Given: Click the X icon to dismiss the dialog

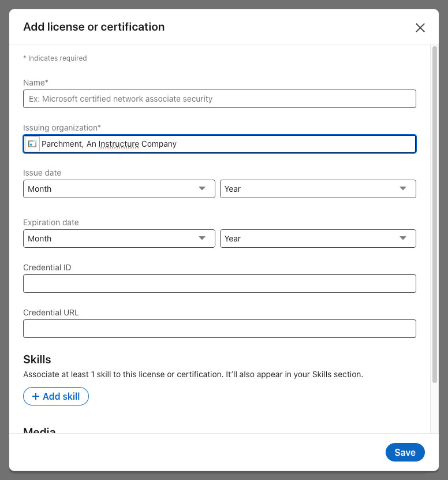Looking at the screenshot, I should pos(420,27).
